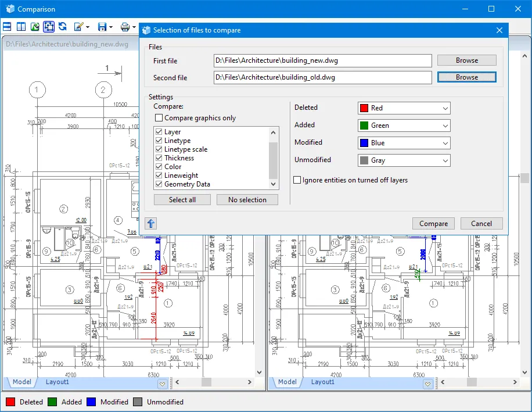
Task: Open the Modified color dropdown
Action: 404,143
